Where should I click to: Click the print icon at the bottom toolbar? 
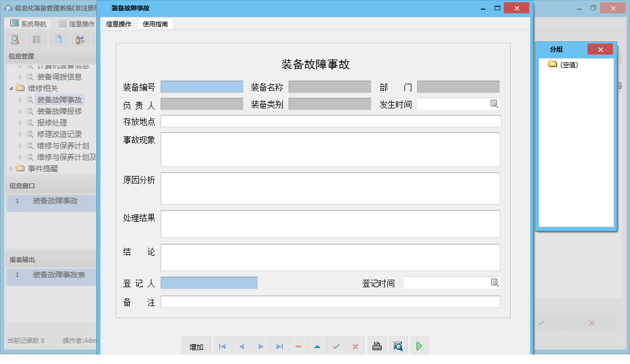[376, 345]
